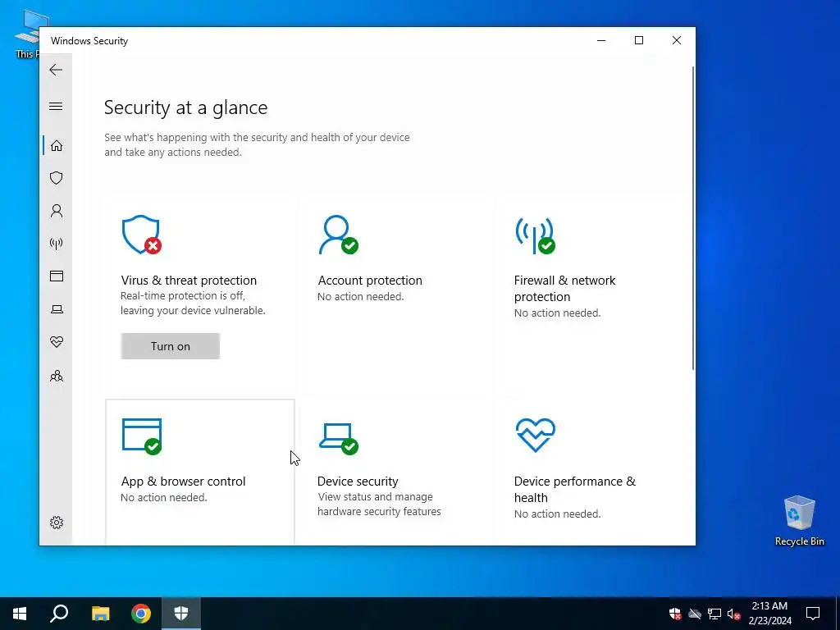The height and width of the screenshot is (630, 840).
Task: Go back with the arrow icon
Action: point(56,70)
